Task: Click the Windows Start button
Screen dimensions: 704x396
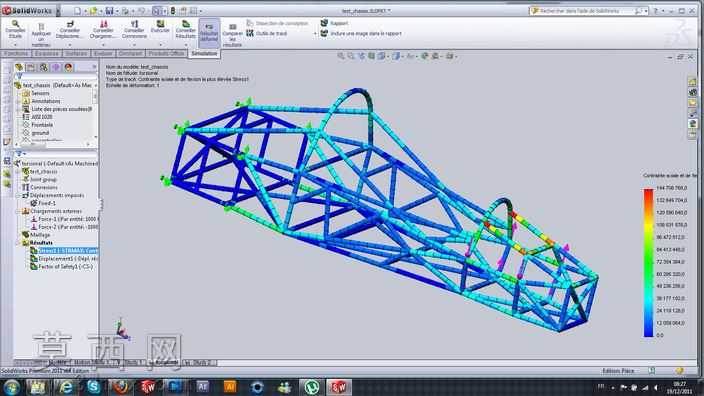Action: coord(11,387)
